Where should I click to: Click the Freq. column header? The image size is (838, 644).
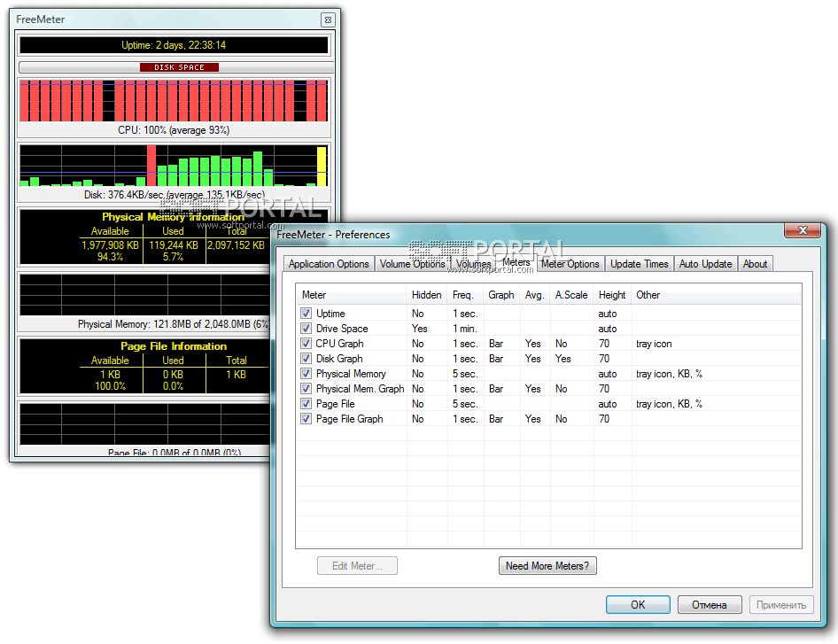click(465, 295)
